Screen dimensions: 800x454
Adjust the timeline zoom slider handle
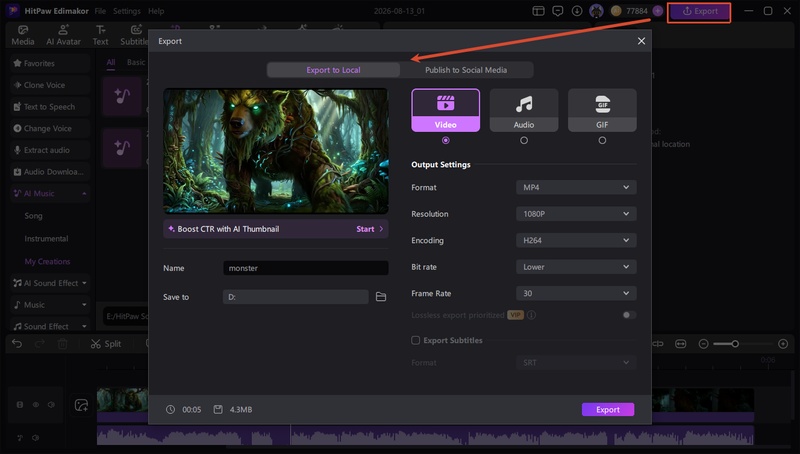(735, 344)
